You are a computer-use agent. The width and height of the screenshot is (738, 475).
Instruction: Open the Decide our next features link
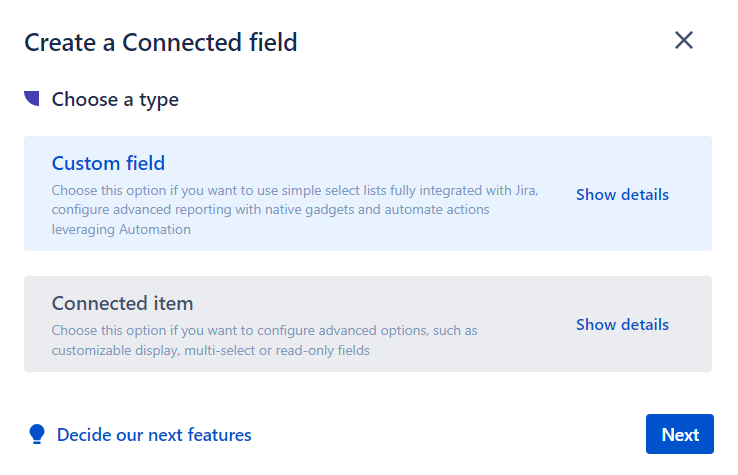pos(154,434)
